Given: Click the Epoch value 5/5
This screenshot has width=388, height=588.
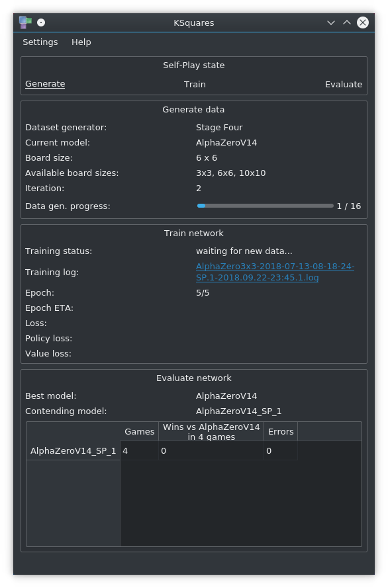Looking at the screenshot, I should pos(203,293).
